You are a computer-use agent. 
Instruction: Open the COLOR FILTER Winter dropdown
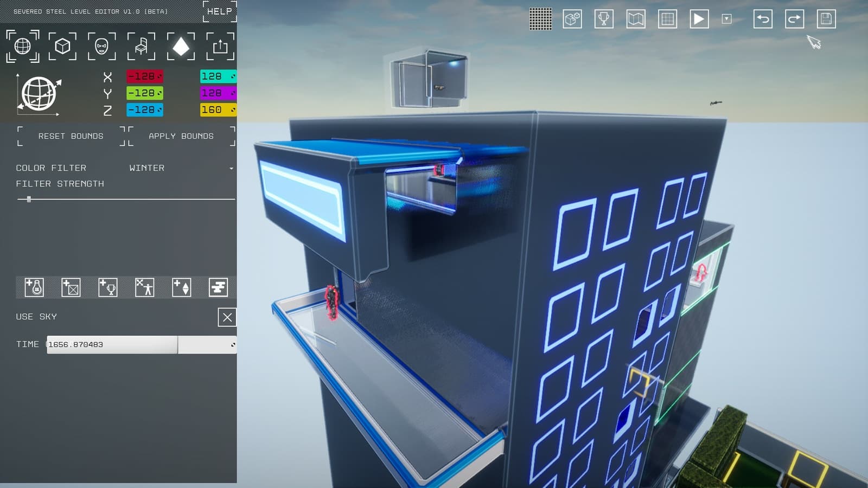tap(181, 168)
